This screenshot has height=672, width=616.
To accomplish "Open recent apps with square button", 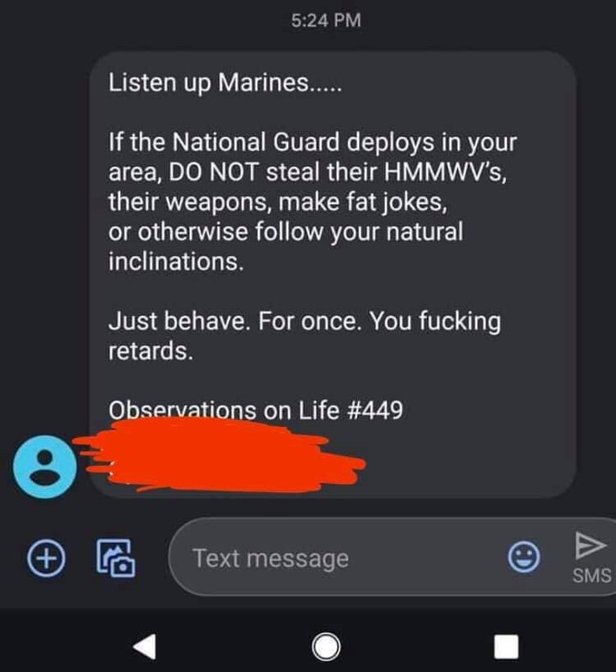I will point(506,647).
